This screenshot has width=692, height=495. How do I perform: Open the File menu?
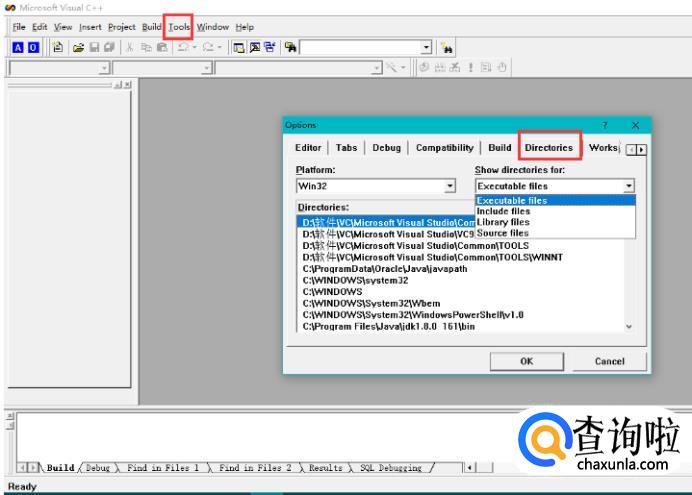(x=19, y=27)
